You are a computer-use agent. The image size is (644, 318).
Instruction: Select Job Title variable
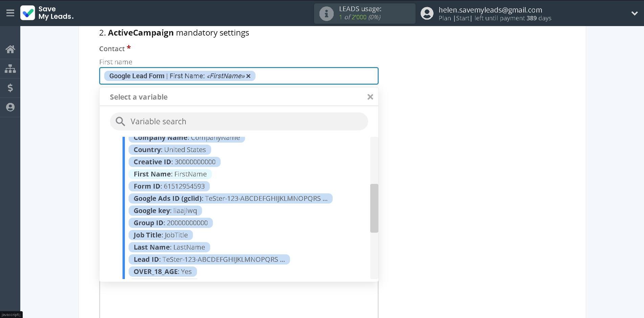pos(160,235)
